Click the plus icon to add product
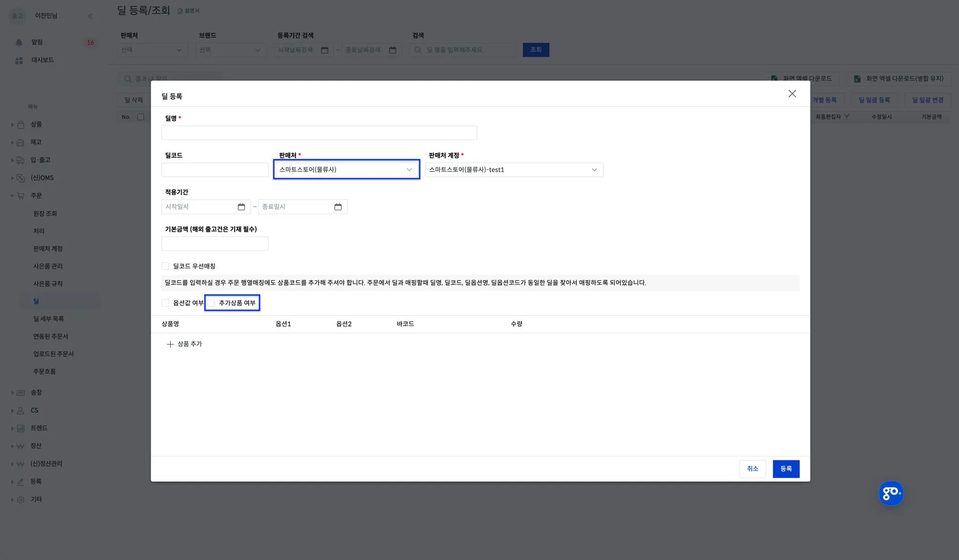This screenshot has height=560, width=959. (x=170, y=344)
